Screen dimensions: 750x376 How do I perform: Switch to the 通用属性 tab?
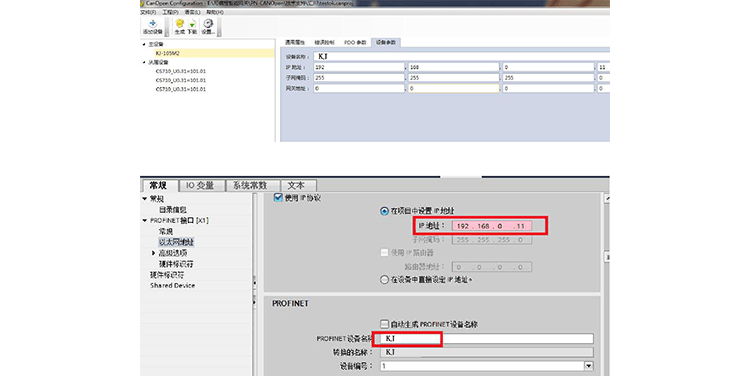295,43
